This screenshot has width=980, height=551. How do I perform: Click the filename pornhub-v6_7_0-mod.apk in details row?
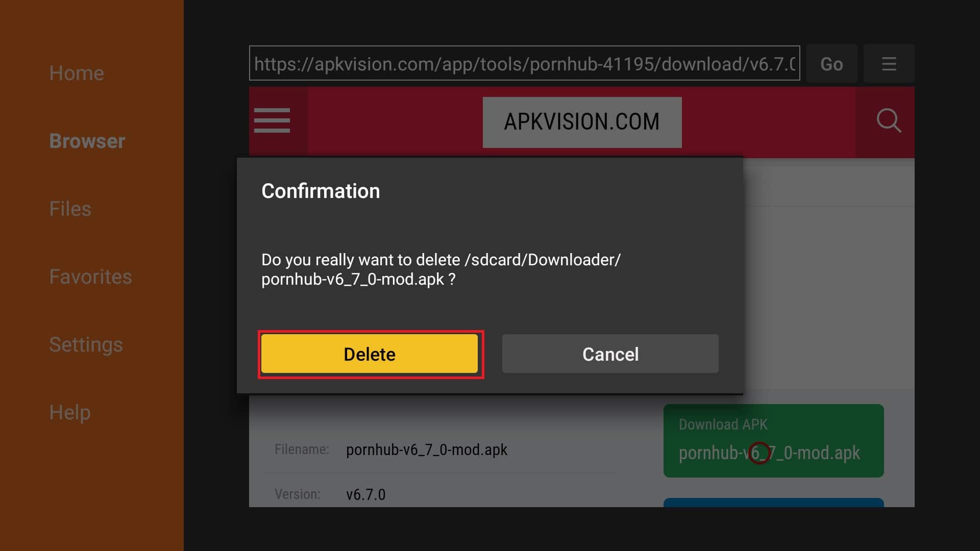coord(427,449)
